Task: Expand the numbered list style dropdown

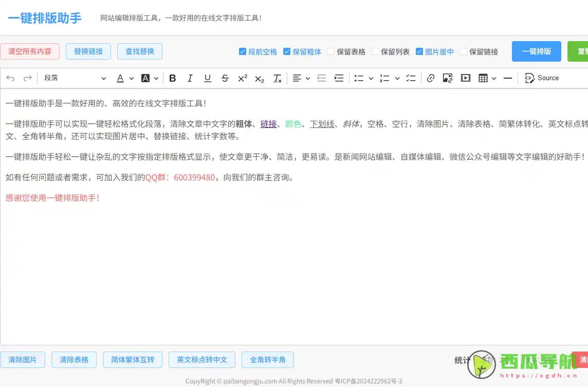Action: pos(397,78)
